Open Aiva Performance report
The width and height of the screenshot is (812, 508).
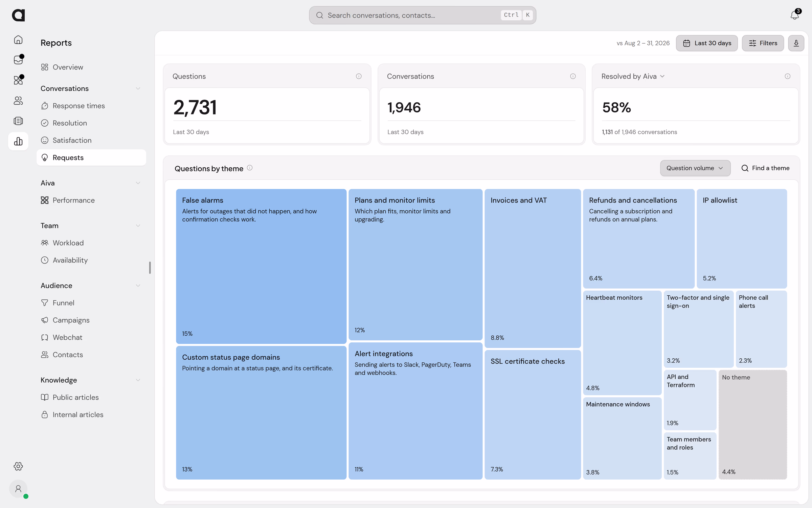tap(91, 200)
